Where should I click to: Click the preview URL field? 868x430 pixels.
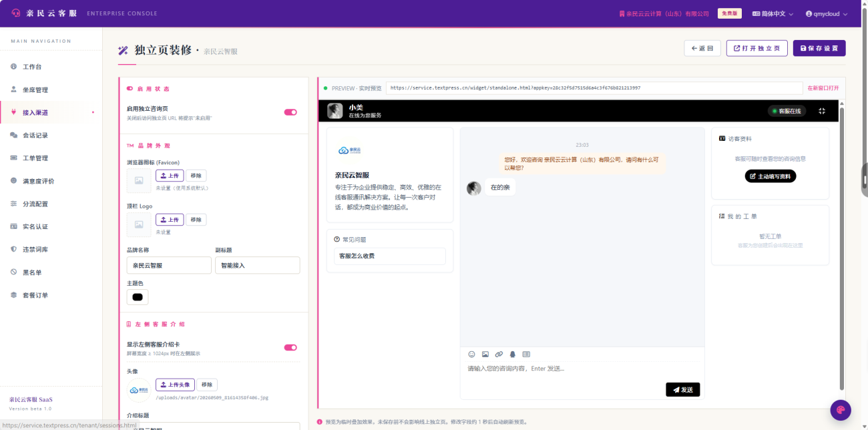(594, 87)
